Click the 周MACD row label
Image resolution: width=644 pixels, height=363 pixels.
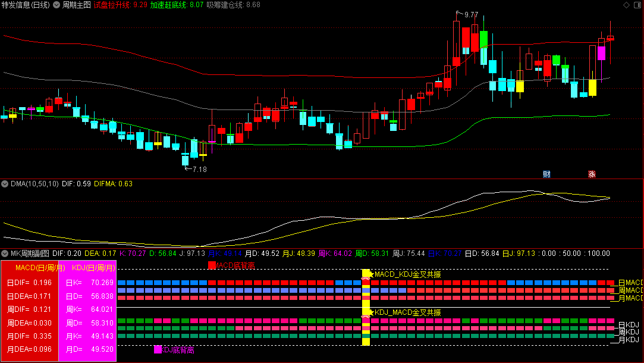click(x=630, y=290)
